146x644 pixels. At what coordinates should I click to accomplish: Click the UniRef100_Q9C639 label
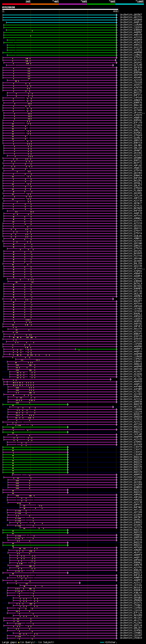click(131, 67)
